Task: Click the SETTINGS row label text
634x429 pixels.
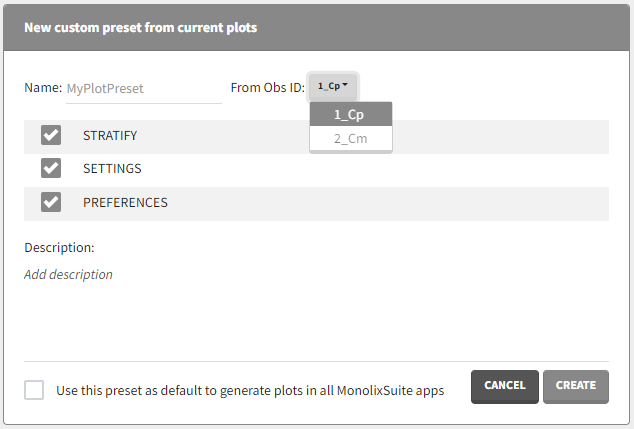Action: tap(112, 168)
